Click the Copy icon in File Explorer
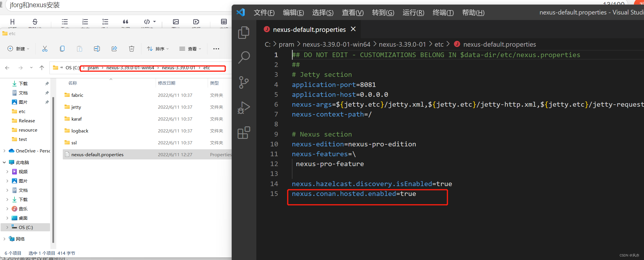 point(62,49)
